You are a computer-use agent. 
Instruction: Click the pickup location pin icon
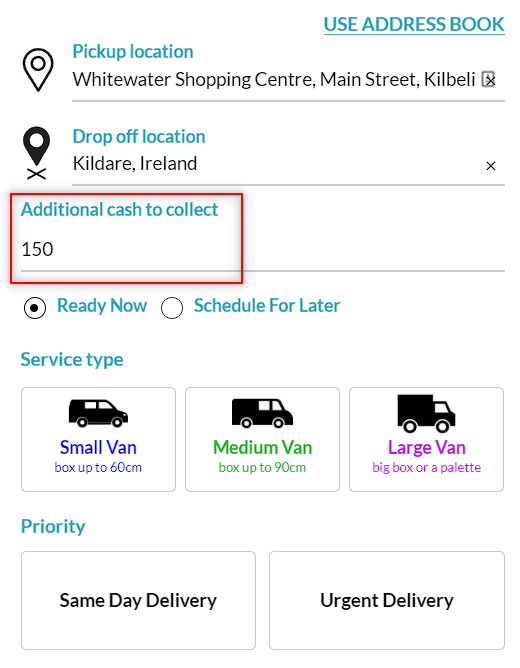pyautogui.click(x=38, y=69)
